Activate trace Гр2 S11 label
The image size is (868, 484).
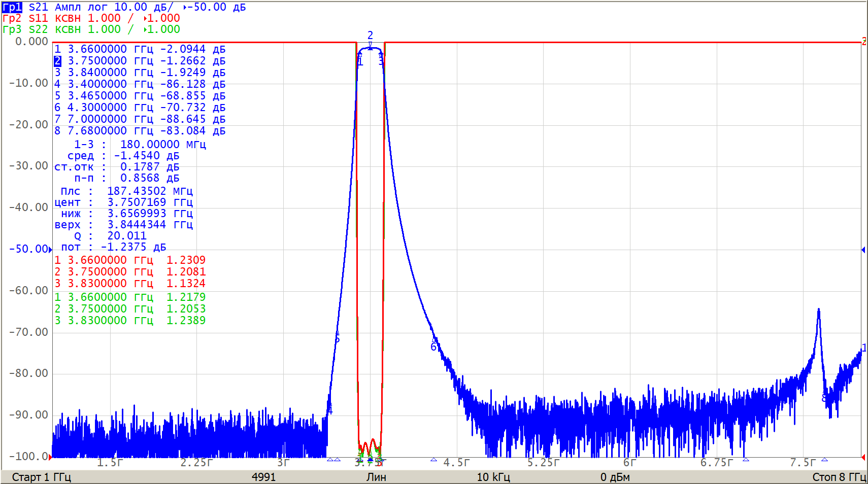point(12,18)
